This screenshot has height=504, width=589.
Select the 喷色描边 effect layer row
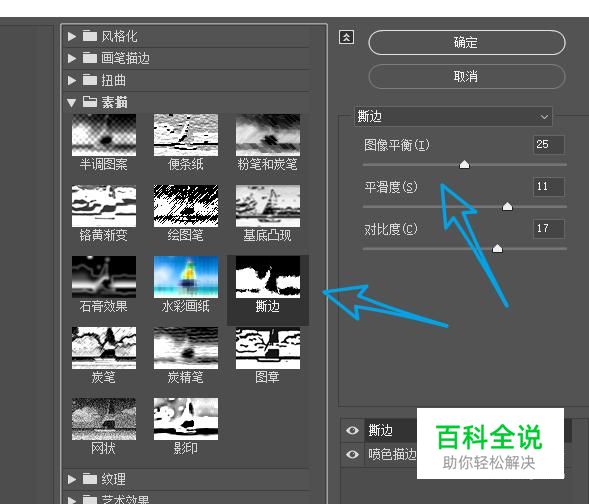[456, 454]
